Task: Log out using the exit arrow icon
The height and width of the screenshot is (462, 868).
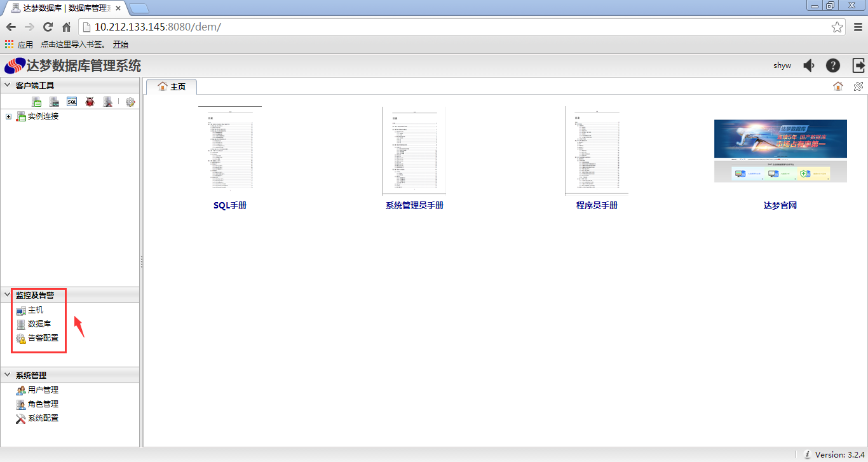Action: (858, 65)
